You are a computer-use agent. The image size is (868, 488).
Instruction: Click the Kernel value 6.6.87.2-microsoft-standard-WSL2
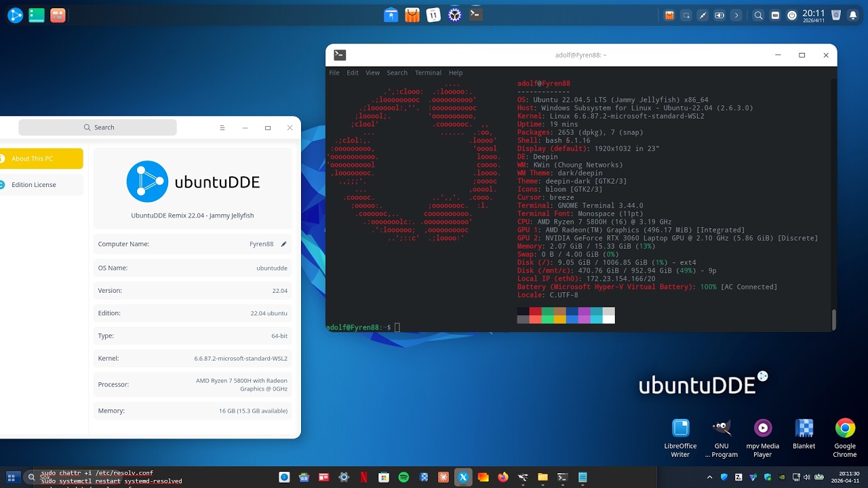(241, 359)
